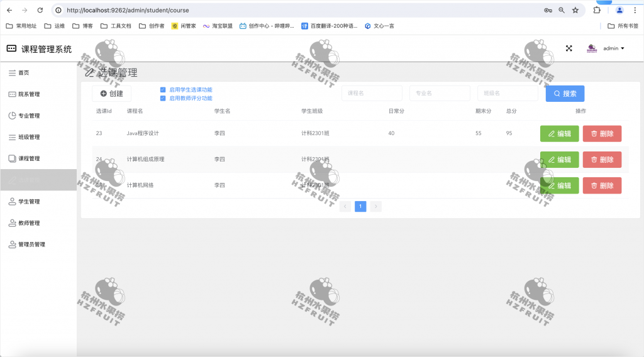Viewport: 644px width, 357px height.
Task: Open the 创作中心 bookmark
Action: coord(267,26)
